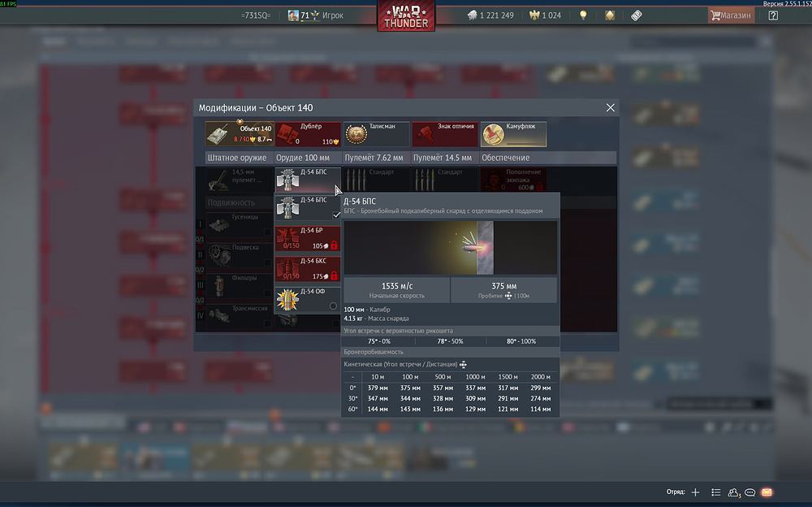Click the lock icon on Д-54 БР
812x507 pixels.
(334, 245)
